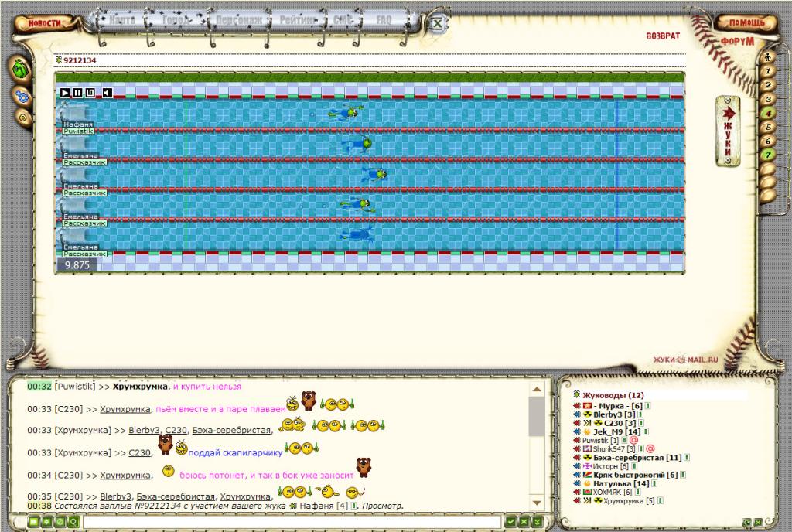792x532 pixels.
Task: Click the blue gear icon in sidebar
Action: point(22,97)
